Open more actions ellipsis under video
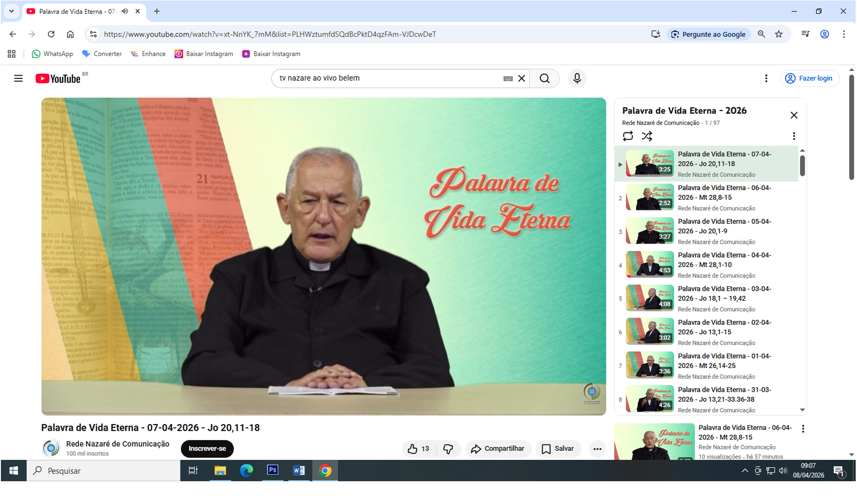 [597, 449]
